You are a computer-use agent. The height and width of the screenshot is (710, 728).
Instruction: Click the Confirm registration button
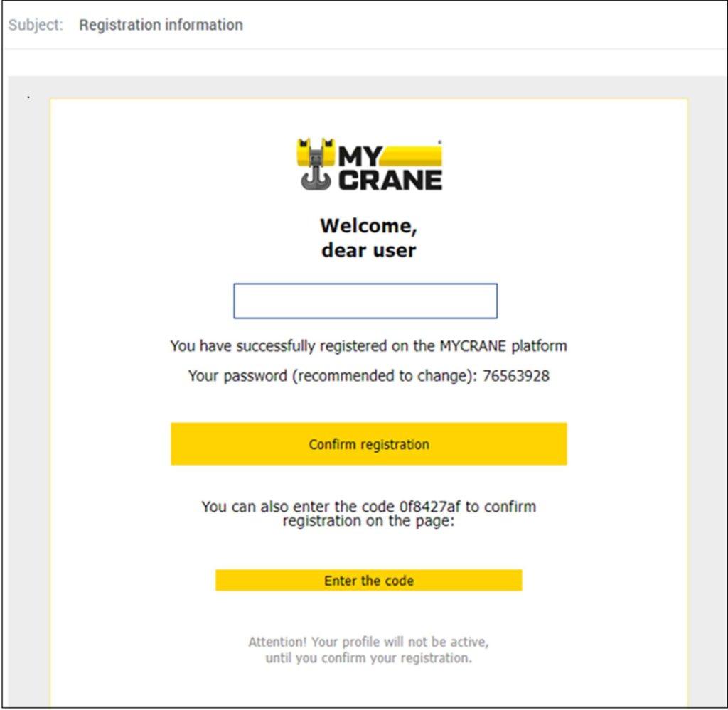click(x=369, y=443)
